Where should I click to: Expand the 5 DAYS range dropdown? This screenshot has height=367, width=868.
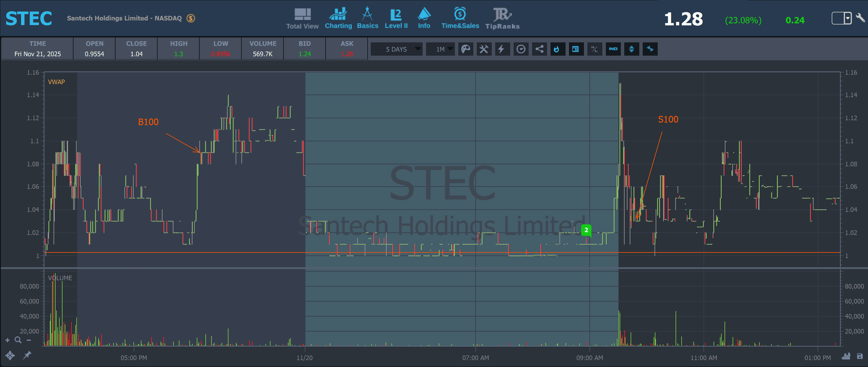(397, 49)
